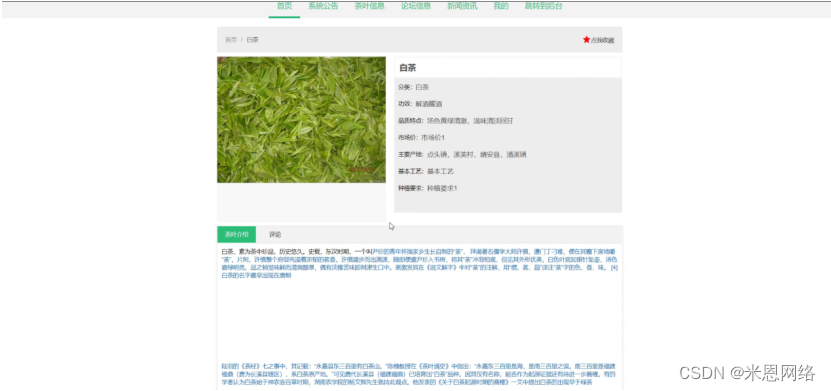Select 新闻资讯 in the navigation bar
This screenshot has width=831, height=391.
coord(462,6)
